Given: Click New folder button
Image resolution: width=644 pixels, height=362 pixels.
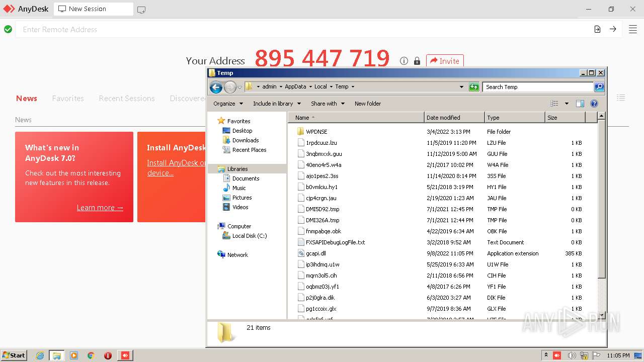Looking at the screenshot, I should pos(368,104).
